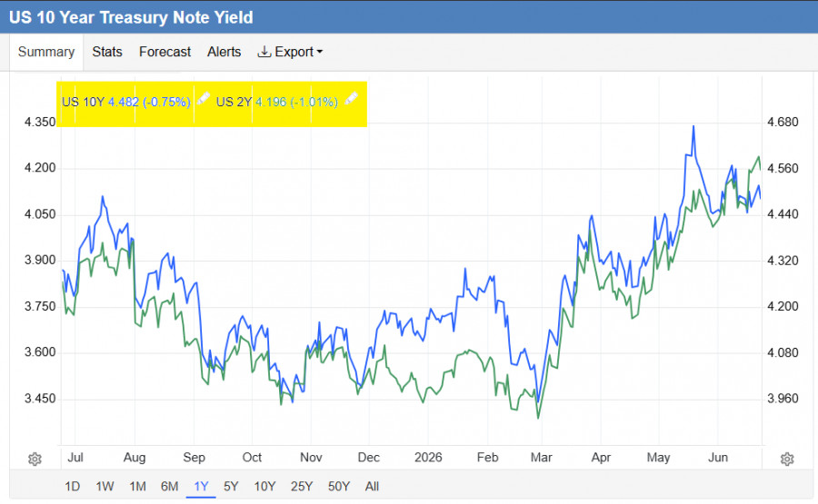The image size is (818, 504).
Task: Open the left chart settings gear
Action: 35,460
